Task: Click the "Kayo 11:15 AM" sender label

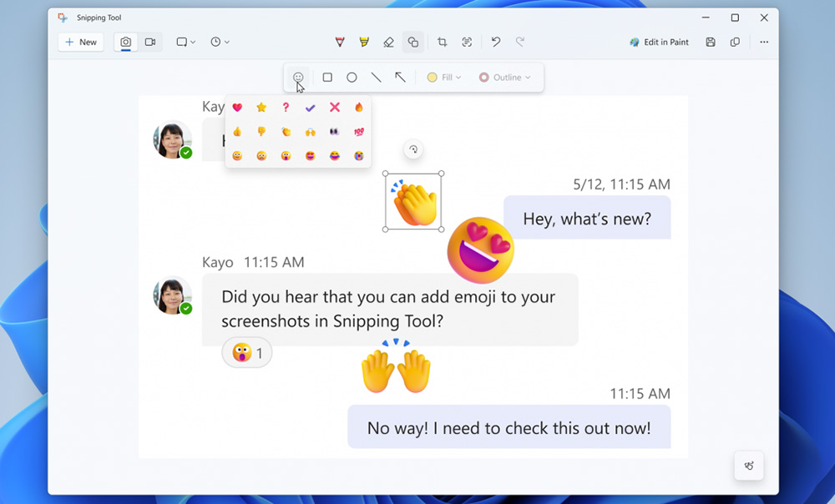Action: 253,262
